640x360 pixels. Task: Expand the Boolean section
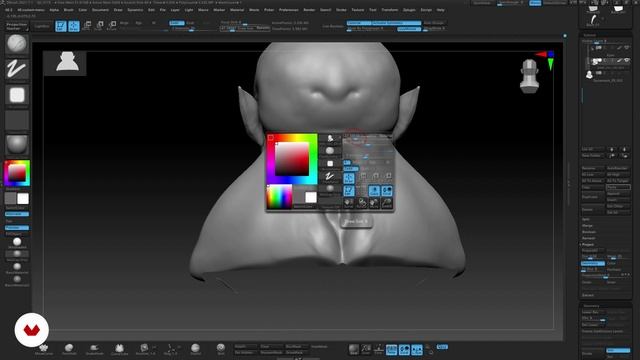point(589,232)
